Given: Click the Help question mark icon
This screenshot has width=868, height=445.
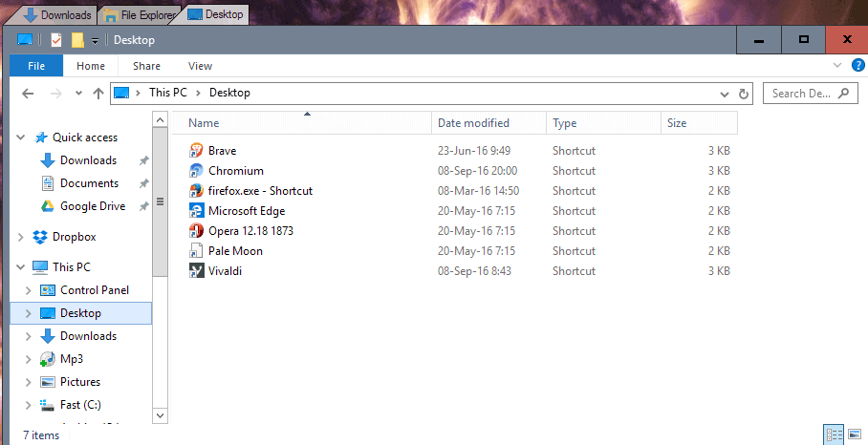Looking at the screenshot, I should (858, 65).
